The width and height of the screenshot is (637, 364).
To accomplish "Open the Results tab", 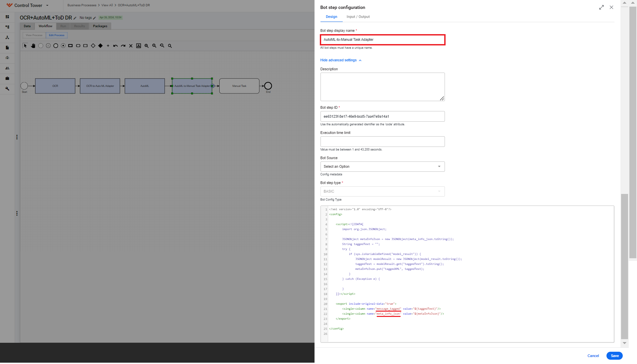I will coord(79,26).
